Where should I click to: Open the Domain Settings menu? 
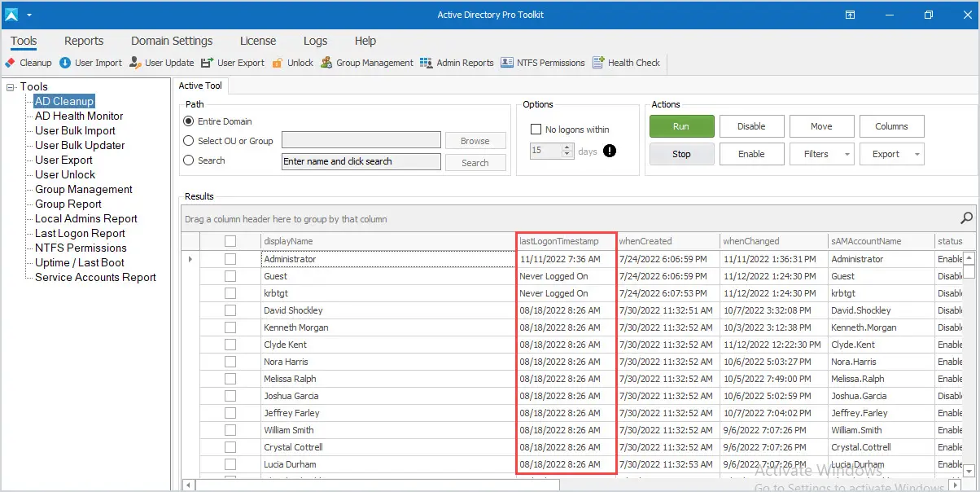(x=172, y=41)
